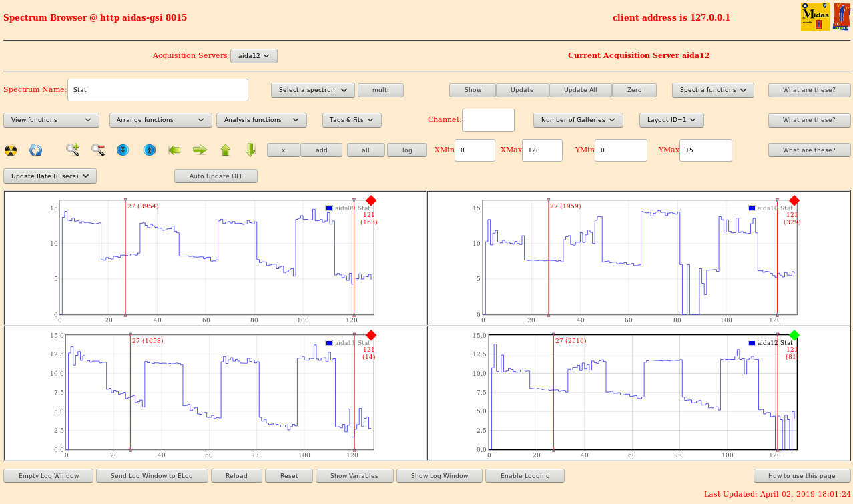Open the Number of Galleries dropdown
This screenshot has height=504, width=853.
[578, 120]
